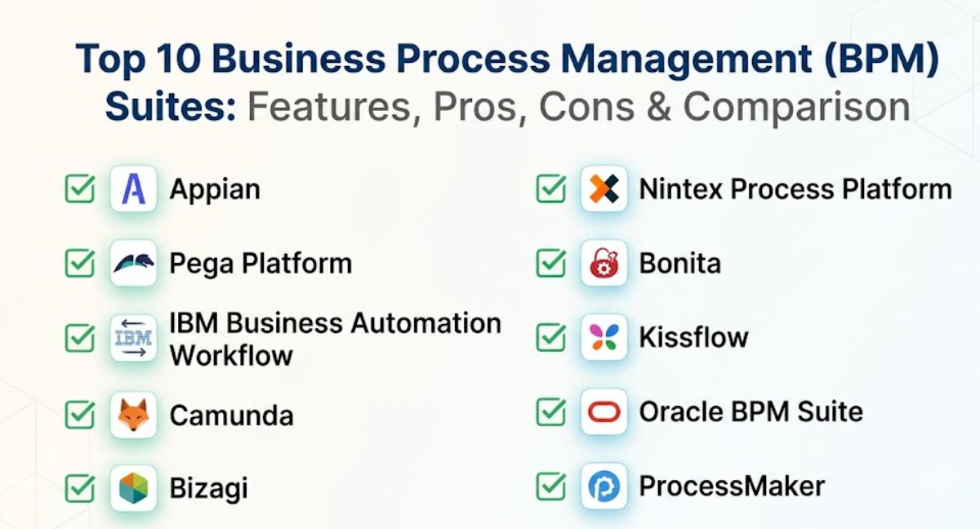Click the Appian logo icon

(x=133, y=189)
